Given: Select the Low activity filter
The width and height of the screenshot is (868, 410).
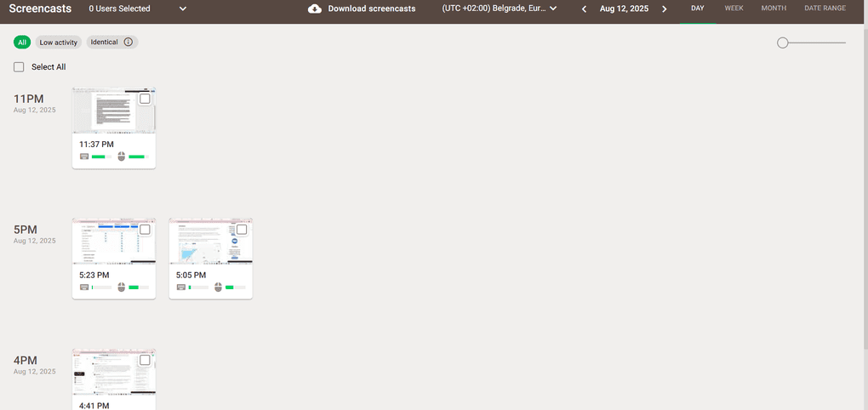Looking at the screenshot, I should pos(58,42).
